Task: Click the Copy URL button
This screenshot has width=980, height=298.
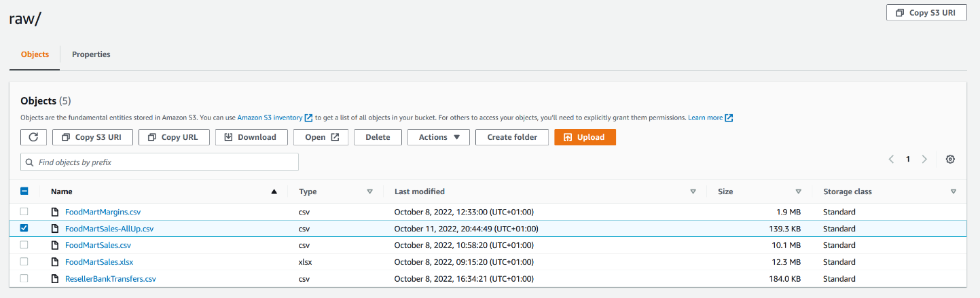Action: click(174, 137)
